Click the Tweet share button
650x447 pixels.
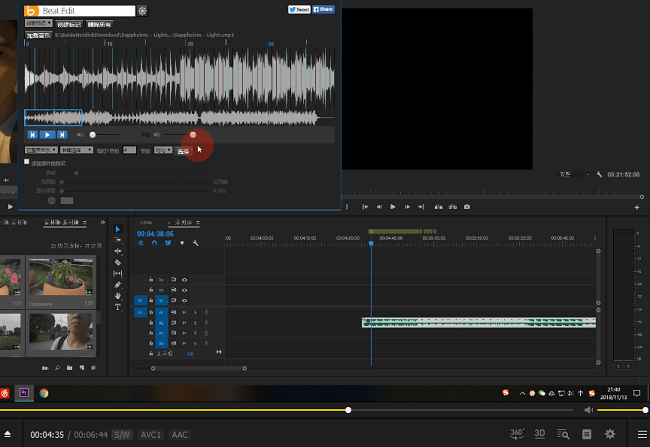[x=299, y=8]
